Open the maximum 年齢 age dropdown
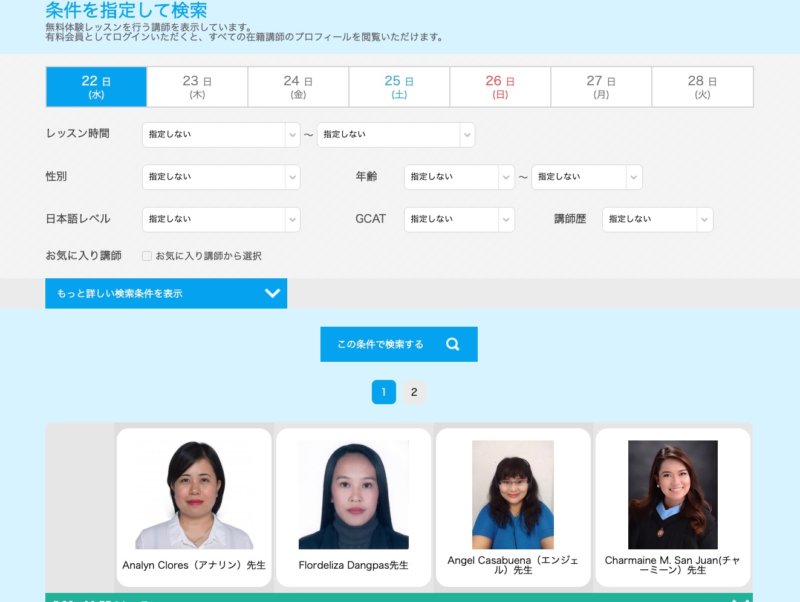The height and width of the screenshot is (602, 800). pyautogui.click(x=586, y=177)
